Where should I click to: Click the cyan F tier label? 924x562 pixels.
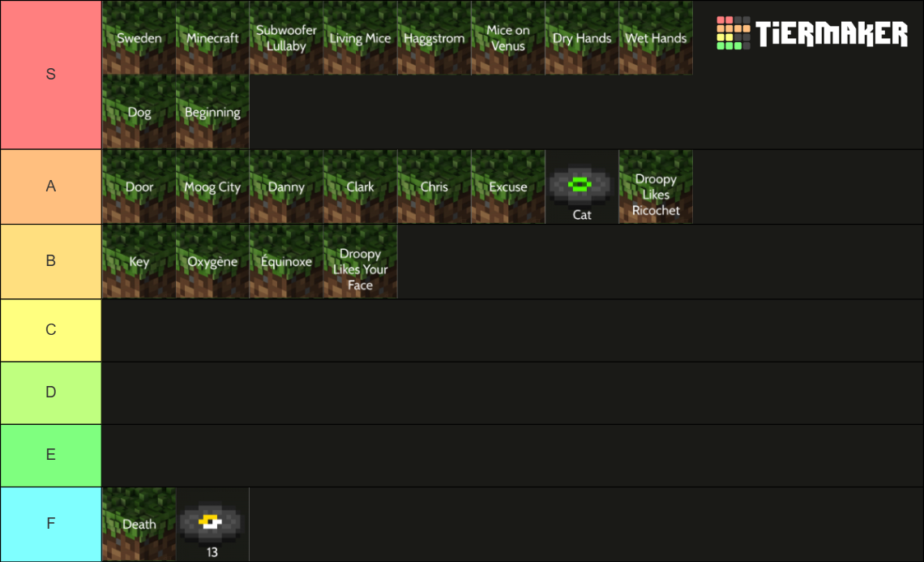(x=51, y=524)
